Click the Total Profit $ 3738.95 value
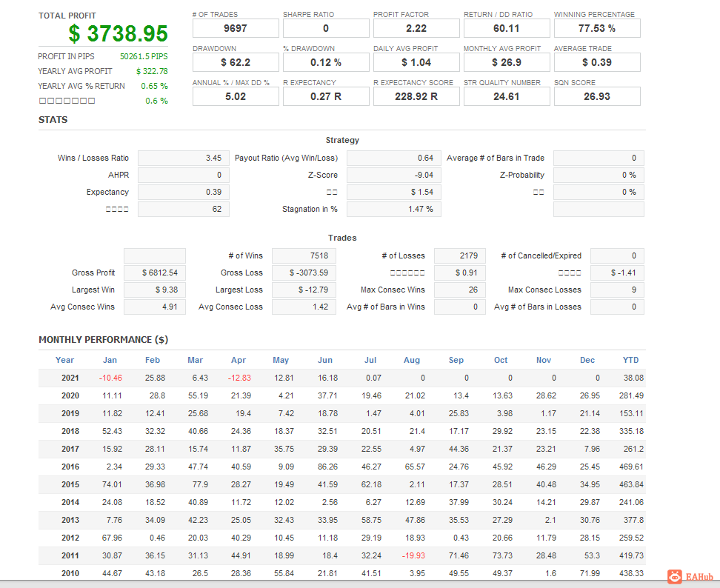This screenshot has height=588, width=720. click(x=118, y=33)
